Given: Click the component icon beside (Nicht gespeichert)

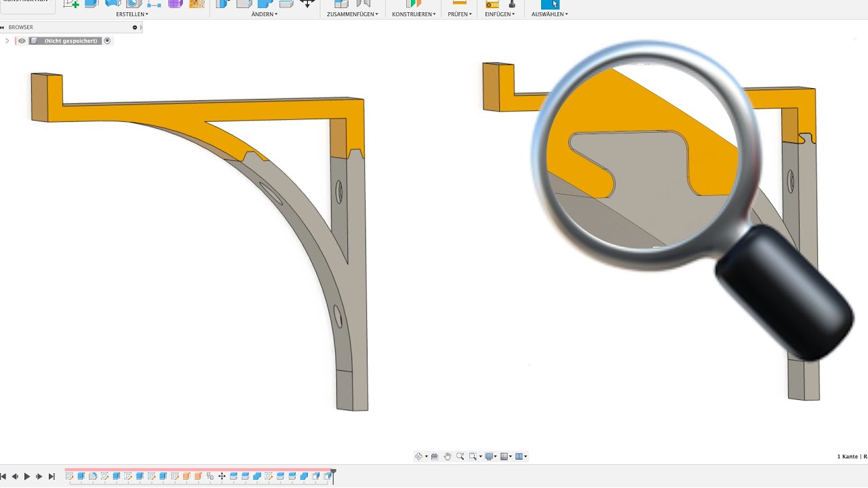Looking at the screenshot, I should coord(34,41).
